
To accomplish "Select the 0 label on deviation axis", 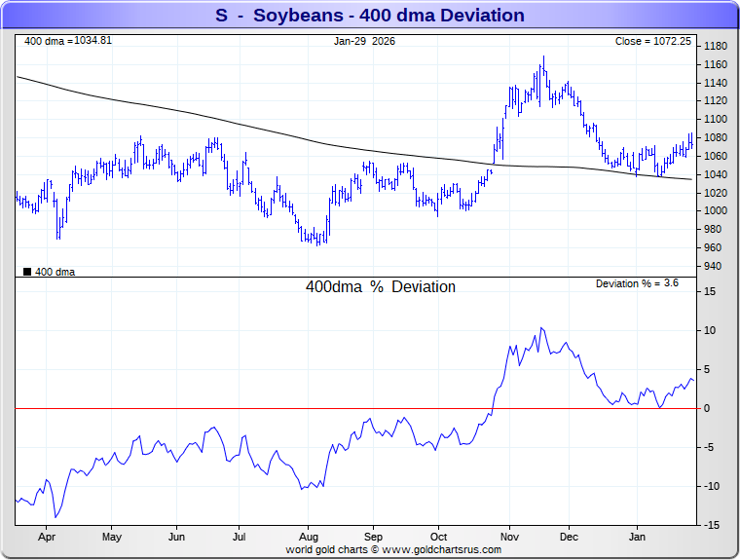I will point(707,408).
